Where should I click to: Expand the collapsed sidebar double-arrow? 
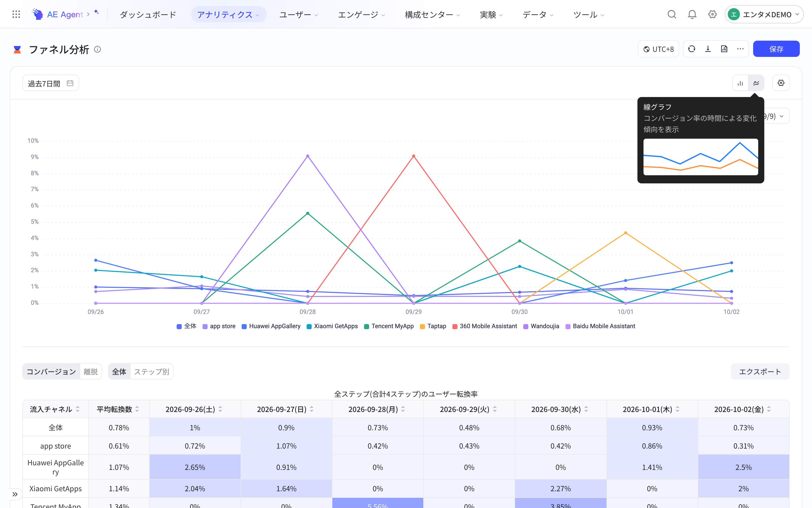[x=15, y=494]
